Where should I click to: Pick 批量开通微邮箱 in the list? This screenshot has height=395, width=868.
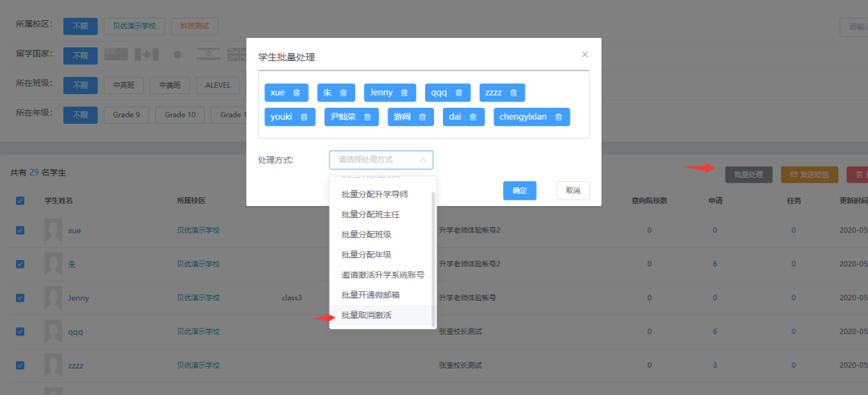pos(371,295)
